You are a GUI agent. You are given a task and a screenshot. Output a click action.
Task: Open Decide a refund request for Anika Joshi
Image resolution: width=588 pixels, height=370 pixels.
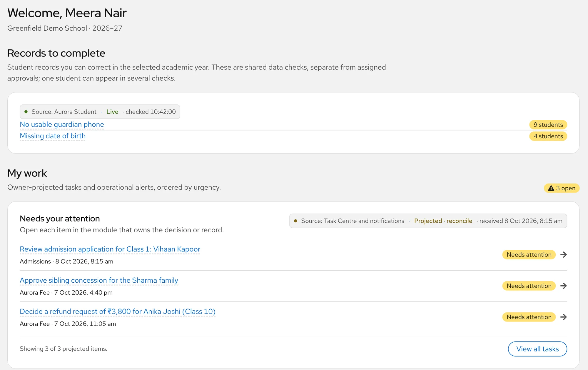118,311
